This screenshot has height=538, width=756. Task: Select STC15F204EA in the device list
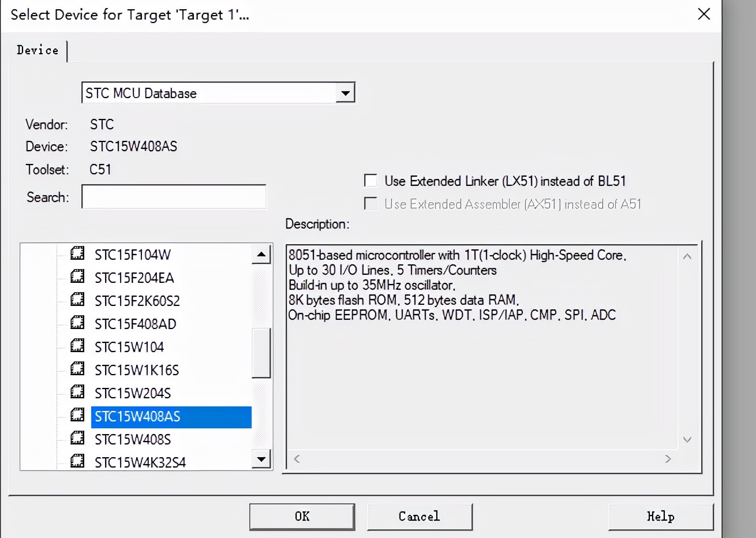[x=134, y=278]
